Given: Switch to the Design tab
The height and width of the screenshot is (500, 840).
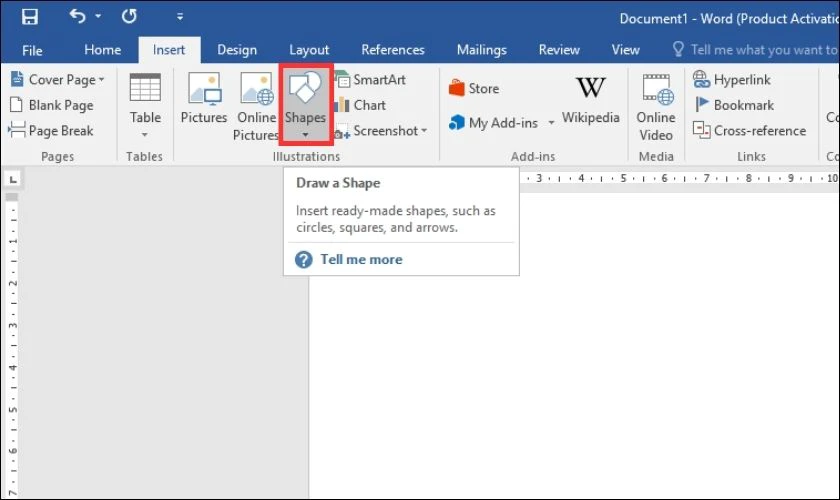Looking at the screenshot, I should click(237, 50).
